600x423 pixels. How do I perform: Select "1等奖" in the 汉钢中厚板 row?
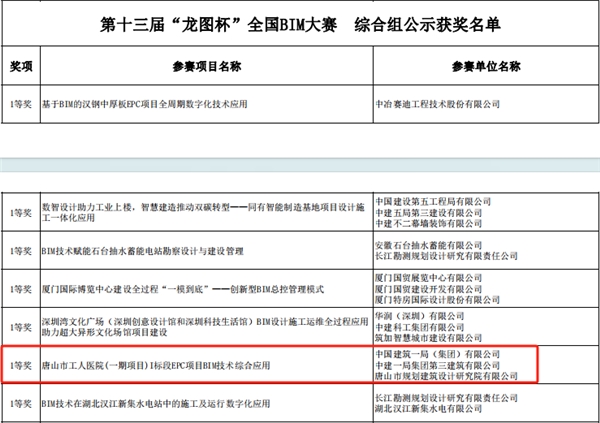tap(21, 104)
